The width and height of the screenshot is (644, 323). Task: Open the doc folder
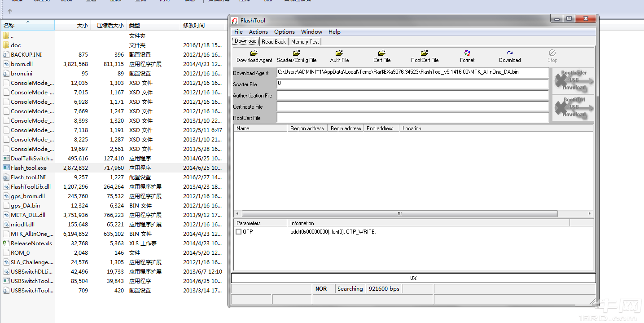tap(16, 45)
